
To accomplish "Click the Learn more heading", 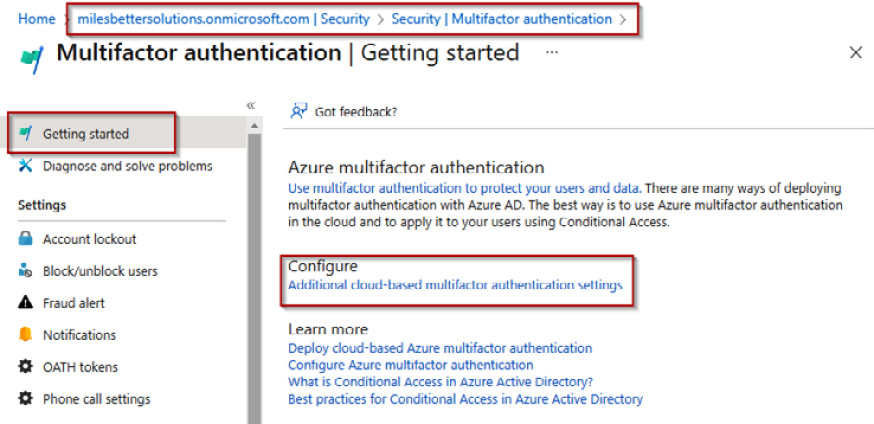I will point(328,329).
